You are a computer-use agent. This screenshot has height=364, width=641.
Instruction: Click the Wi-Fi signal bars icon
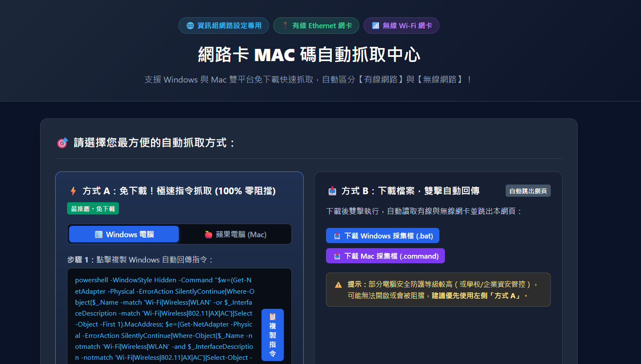(375, 26)
